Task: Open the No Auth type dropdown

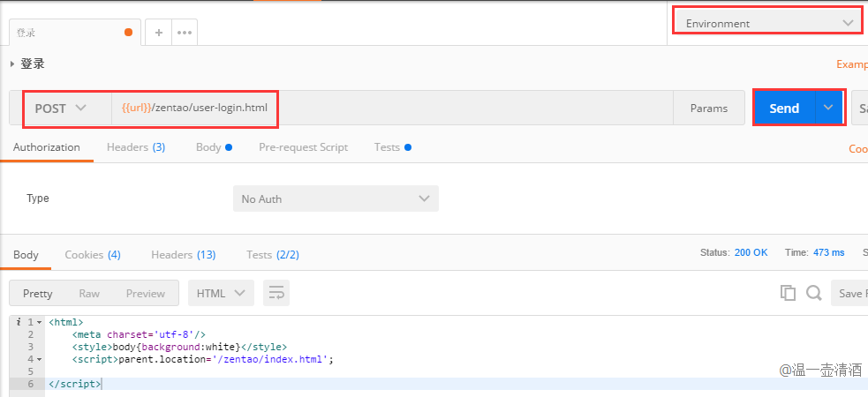Action: tap(336, 198)
